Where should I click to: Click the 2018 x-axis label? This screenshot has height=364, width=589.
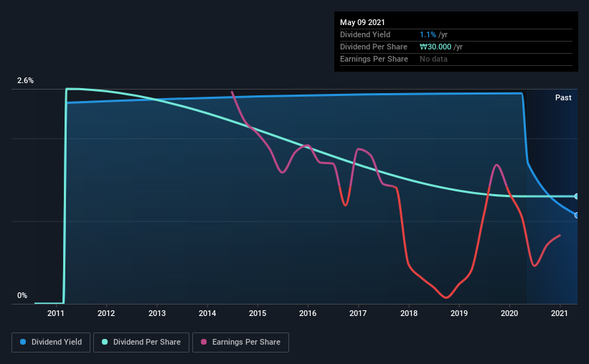coord(409,313)
